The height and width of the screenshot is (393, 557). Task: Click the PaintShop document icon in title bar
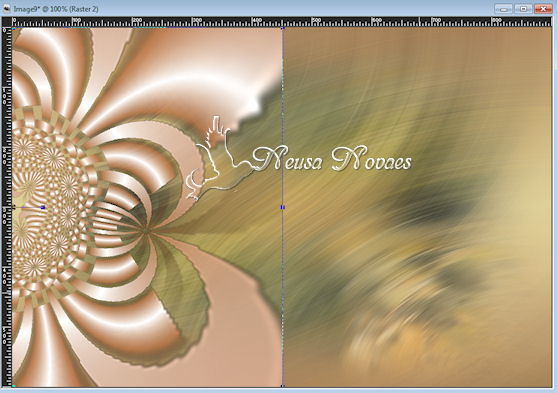point(6,9)
